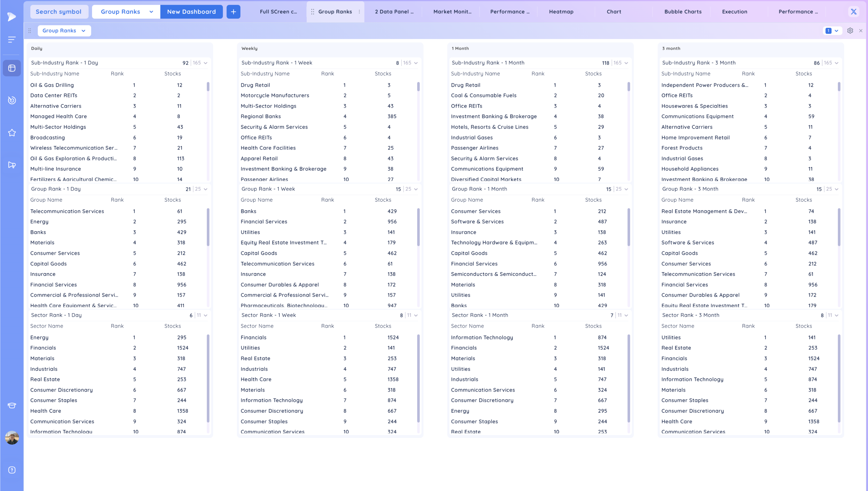
Task: Switch to the Heatmap tab
Action: 561,12
